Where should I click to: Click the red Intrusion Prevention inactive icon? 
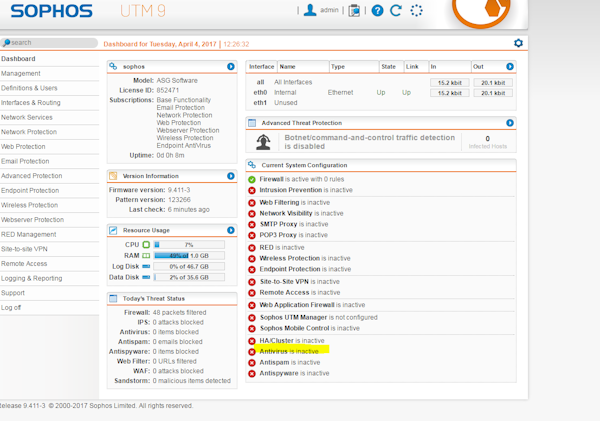coord(252,189)
